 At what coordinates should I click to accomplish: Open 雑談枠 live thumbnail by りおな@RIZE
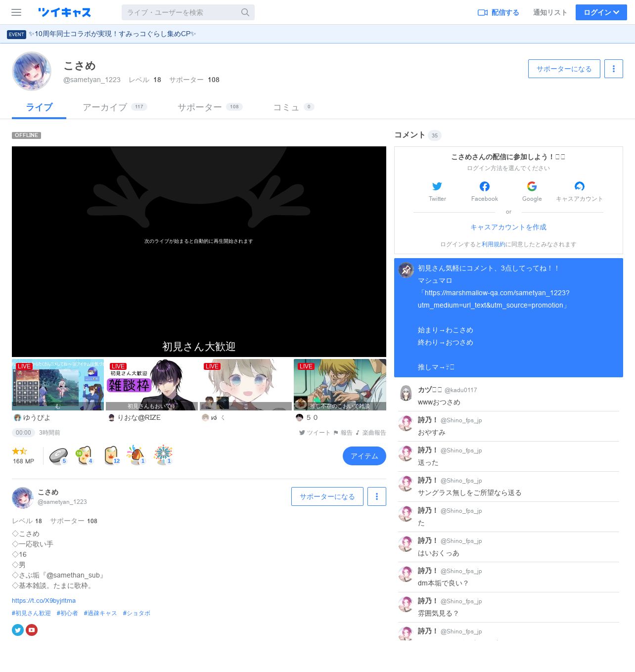tap(152, 385)
